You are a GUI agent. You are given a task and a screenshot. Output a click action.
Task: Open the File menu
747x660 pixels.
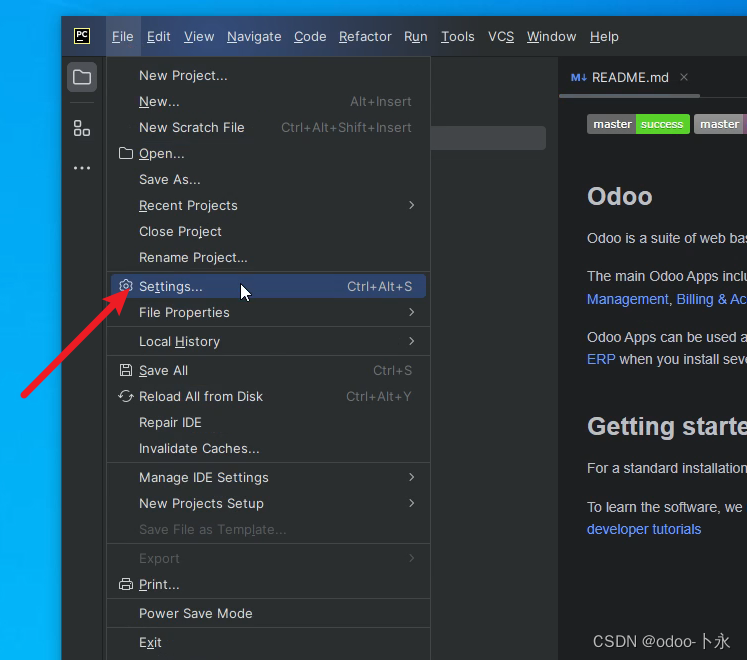[x=123, y=37]
